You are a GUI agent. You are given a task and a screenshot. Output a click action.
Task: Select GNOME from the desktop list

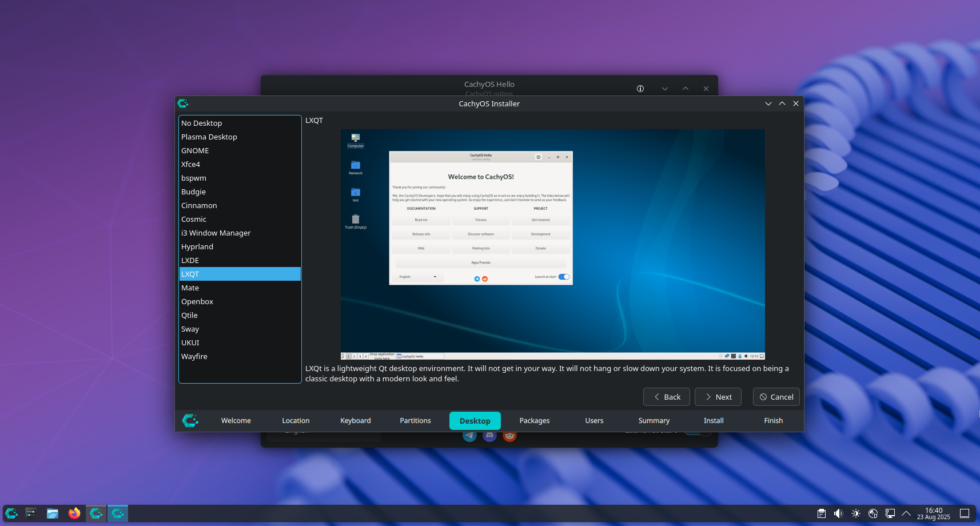click(x=195, y=150)
